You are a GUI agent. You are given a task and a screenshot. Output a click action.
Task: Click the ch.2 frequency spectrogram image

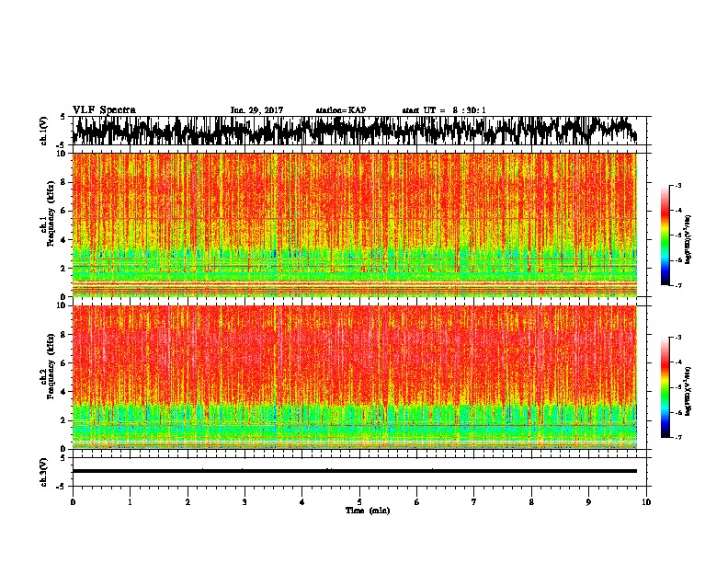pyautogui.click(x=354, y=377)
